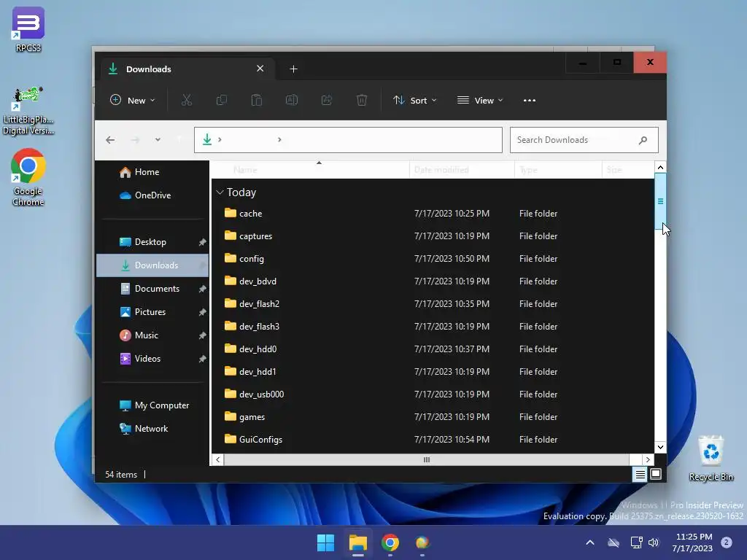Viewport: 747px width, 560px height.
Task: Open the Windows Start menu
Action: coord(326,542)
